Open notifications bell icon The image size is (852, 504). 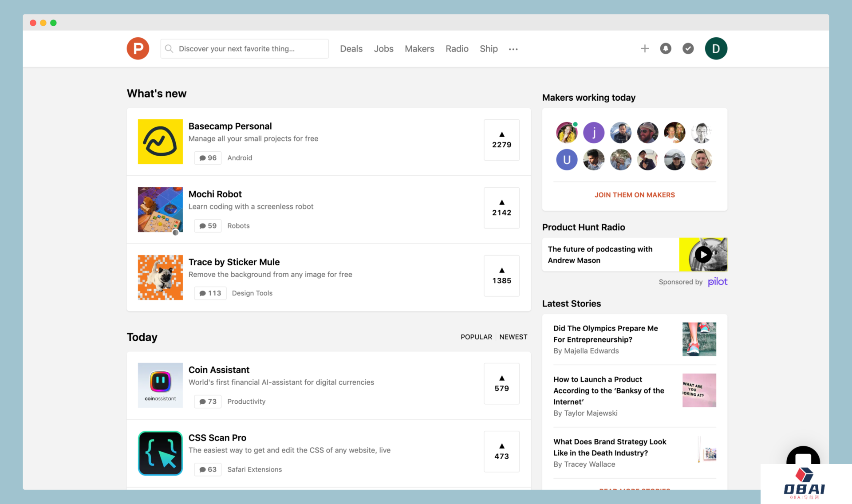[x=666, y=48]
